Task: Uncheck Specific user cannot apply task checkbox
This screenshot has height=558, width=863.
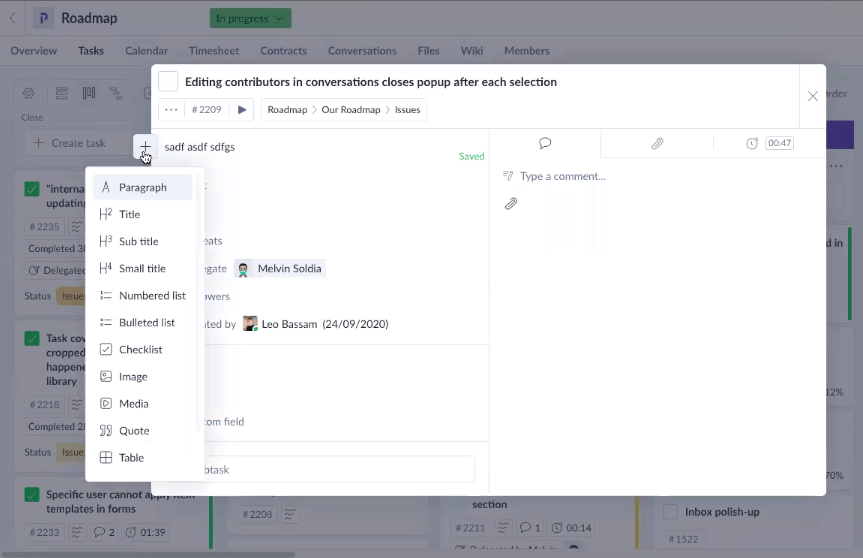Action: (x=32, y=494)
